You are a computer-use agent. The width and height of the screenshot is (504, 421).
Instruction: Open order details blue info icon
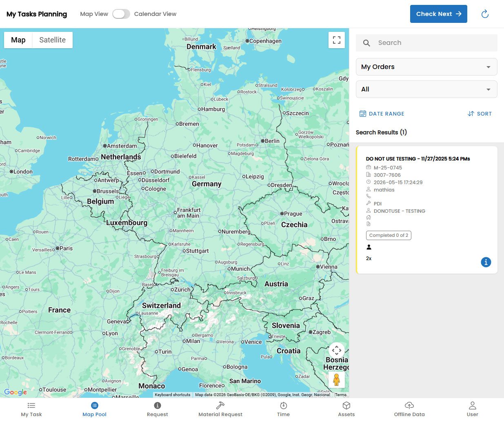pos(486,262)
